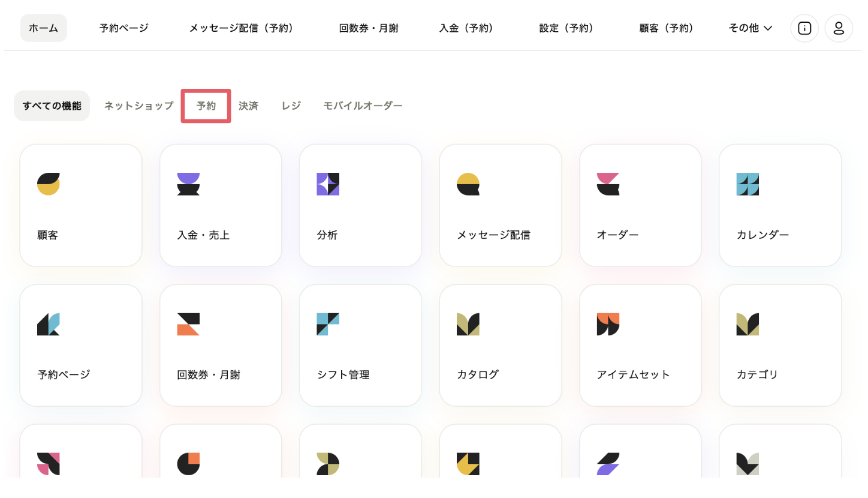Click the ホーム navigation button
868x498 pixels.
point(44,28)
